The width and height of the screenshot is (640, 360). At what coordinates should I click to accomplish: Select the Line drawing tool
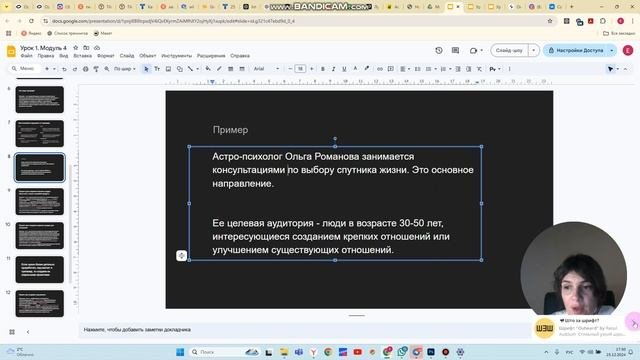pyautogui.click(x=190, y=69)
